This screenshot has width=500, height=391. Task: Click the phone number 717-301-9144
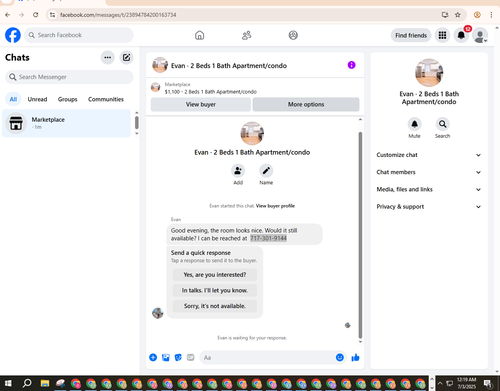(268, 238)
